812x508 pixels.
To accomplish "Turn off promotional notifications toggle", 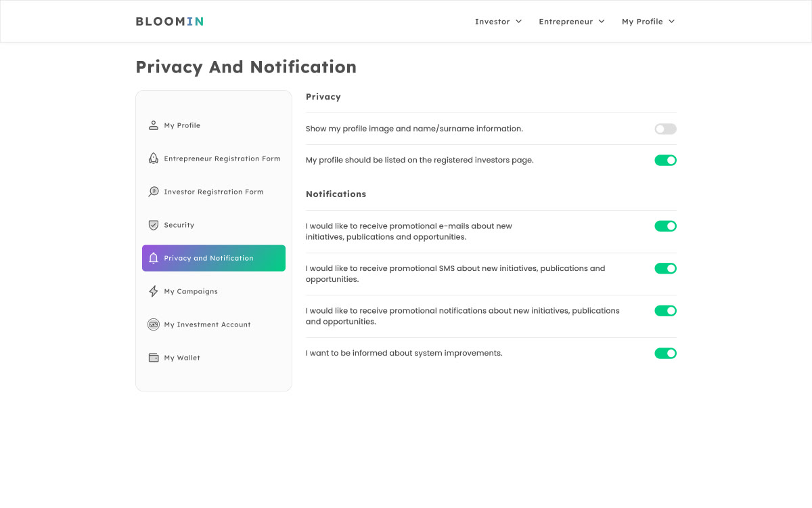I will pyautogui.click(x=665, y=311).
